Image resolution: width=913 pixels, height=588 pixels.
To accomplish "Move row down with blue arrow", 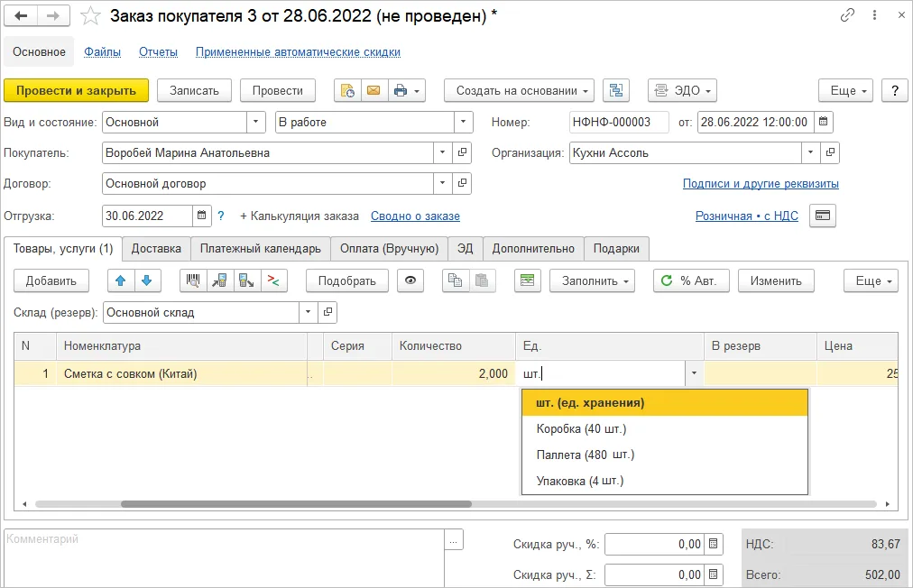I will click(x=147, y=280).
